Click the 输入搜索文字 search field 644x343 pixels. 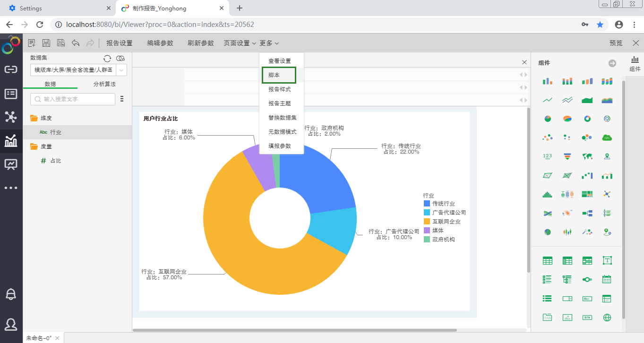click(x=73, y=99)
